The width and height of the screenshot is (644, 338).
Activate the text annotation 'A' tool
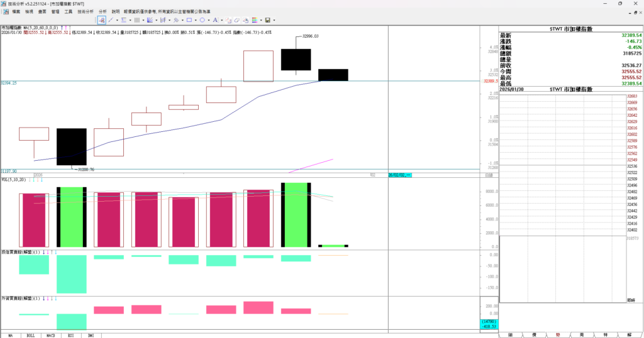tap(215, 20)
